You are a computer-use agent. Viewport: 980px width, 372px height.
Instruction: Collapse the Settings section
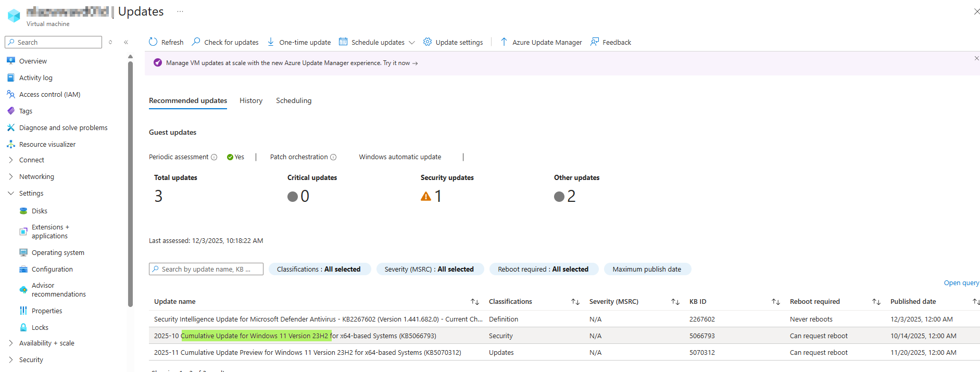click(x=11, y=193)
